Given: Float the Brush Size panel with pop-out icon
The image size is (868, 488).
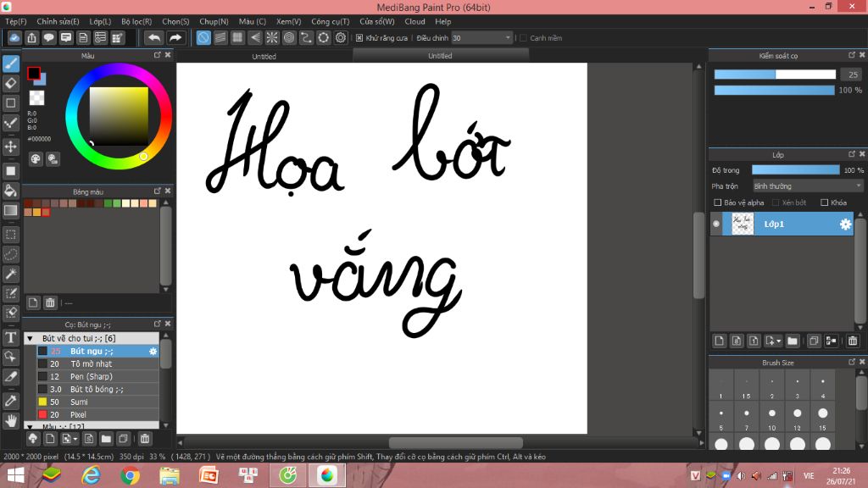Looking at the screenshot, I should pos(851,362).
